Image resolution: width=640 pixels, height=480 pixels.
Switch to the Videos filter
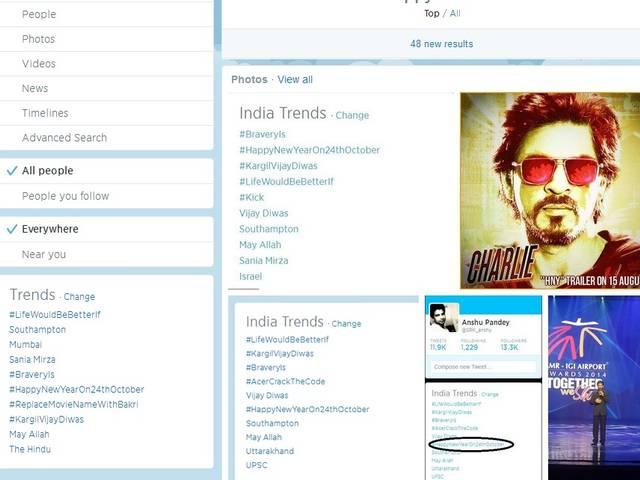coord(107,64)
